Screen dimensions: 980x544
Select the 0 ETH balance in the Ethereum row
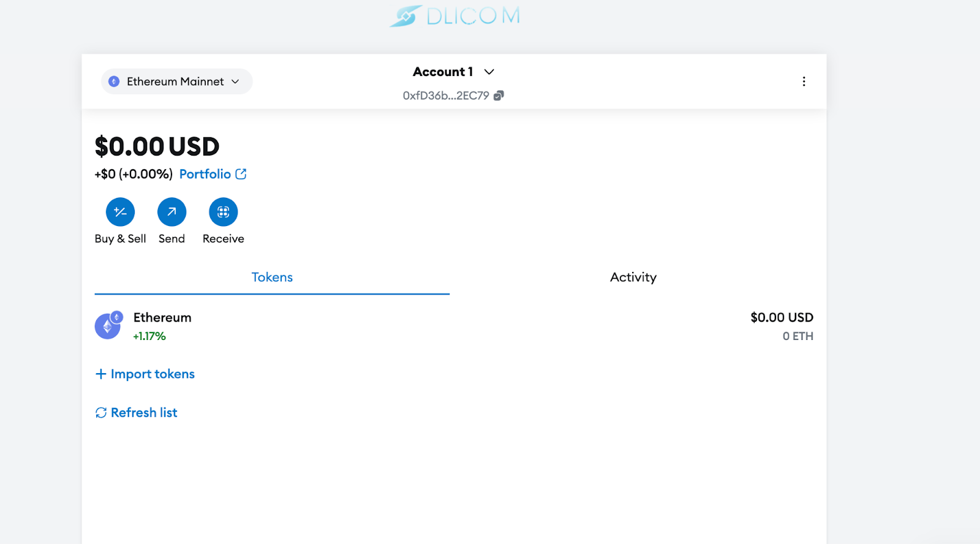click(797, 336)
